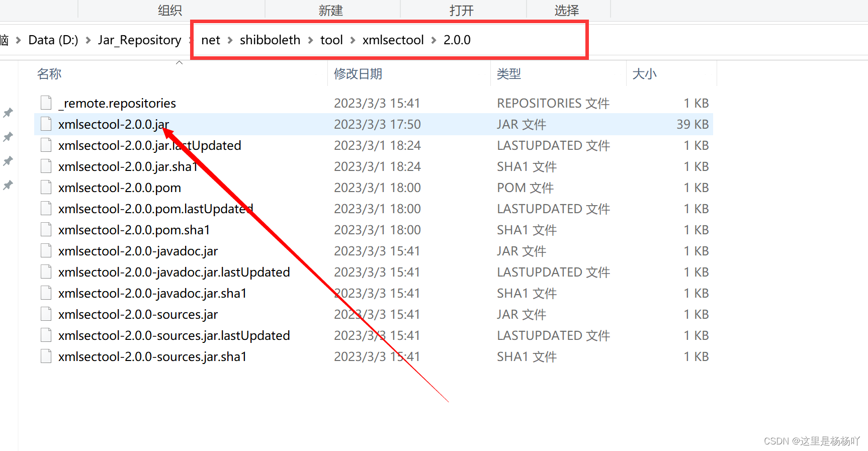
Task: Sort files by 类型 column header
Action: click(x=509, y=74)
